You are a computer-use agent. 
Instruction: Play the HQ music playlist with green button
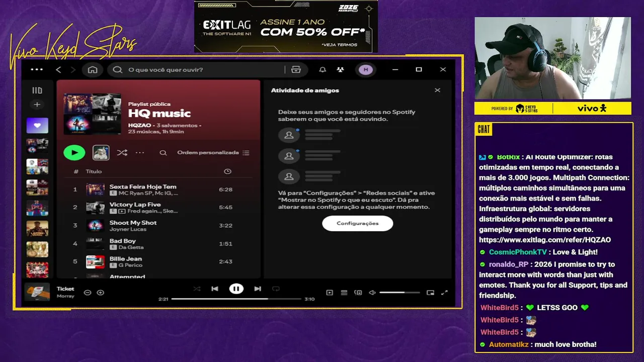(x=74, y=152)
